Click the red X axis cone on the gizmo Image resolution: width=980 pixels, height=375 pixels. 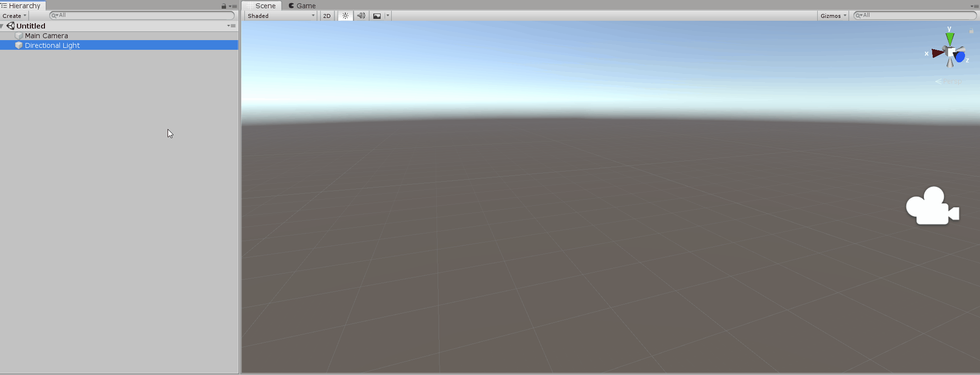pos(938,53)
